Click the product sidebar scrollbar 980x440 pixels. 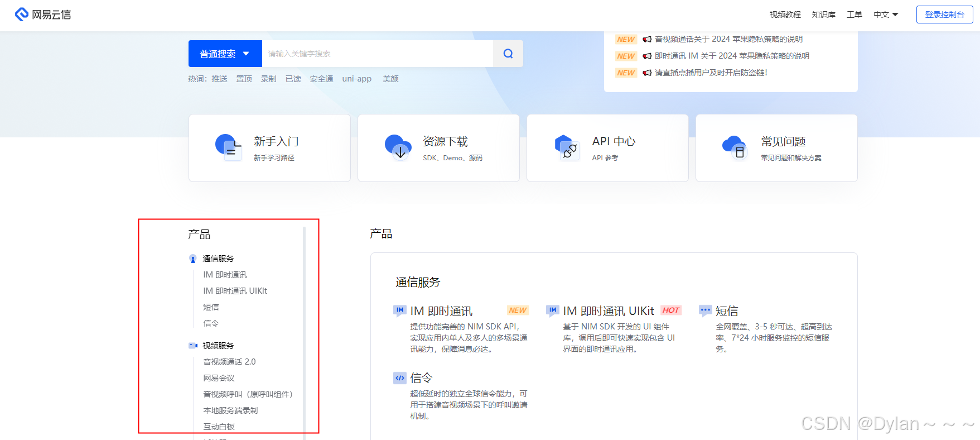pyautogui.click(x=304, y=333)
